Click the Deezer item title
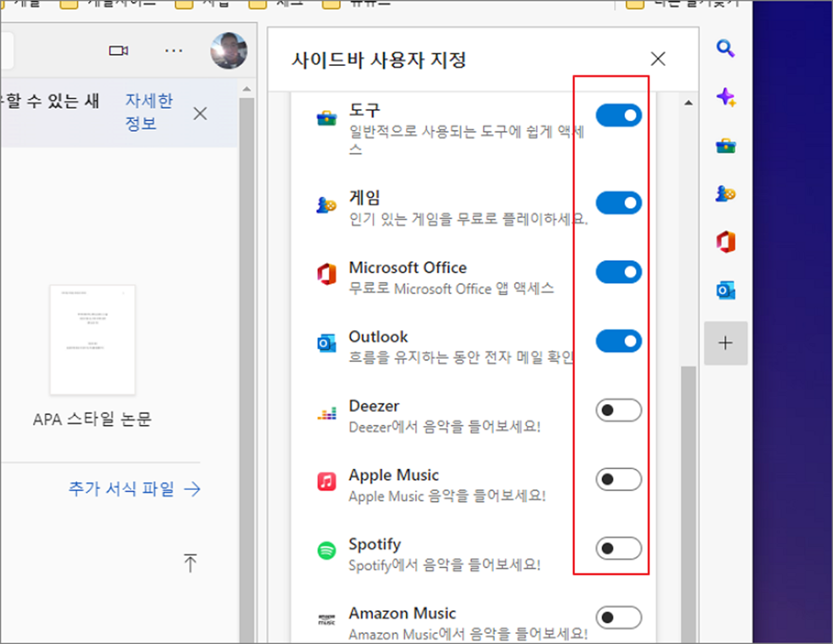The image size is (833, 644). click(x=374, y=406)
